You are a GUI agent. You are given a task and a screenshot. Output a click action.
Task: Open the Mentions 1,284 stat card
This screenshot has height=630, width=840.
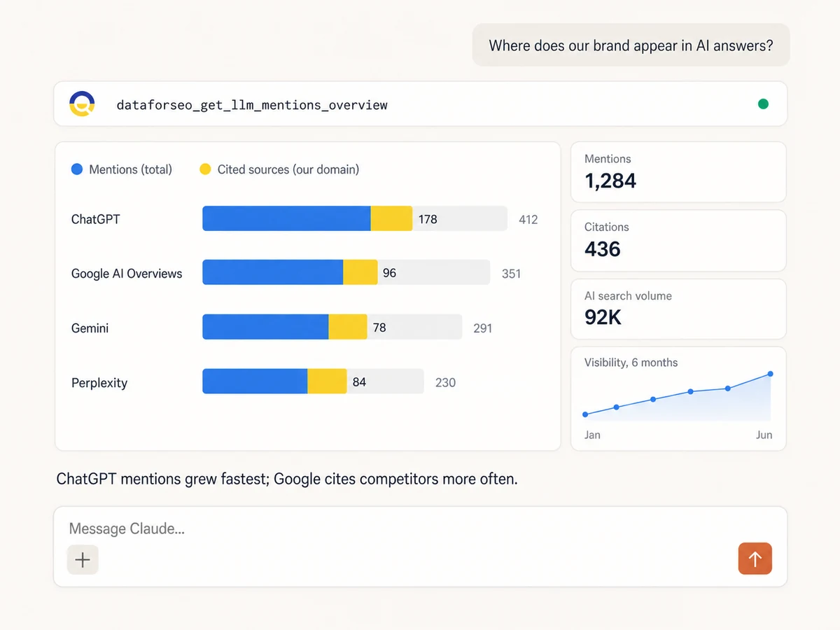coord(678,172)
